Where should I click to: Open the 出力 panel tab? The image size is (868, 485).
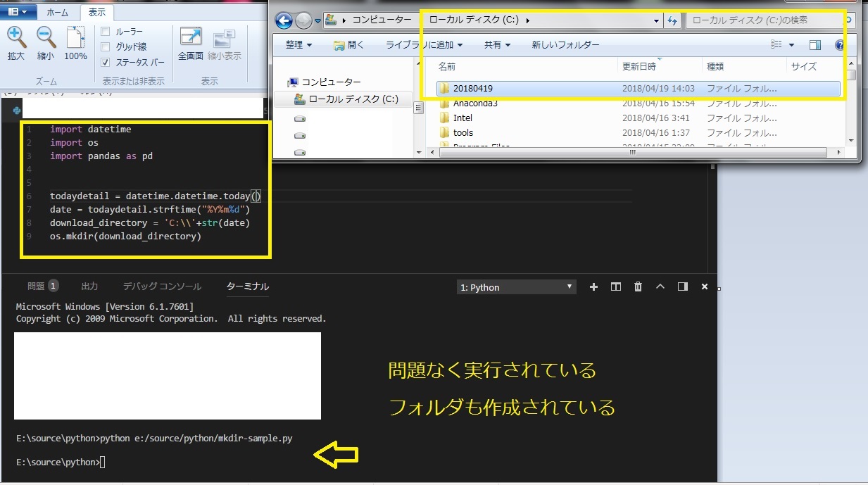coord(89,286)
